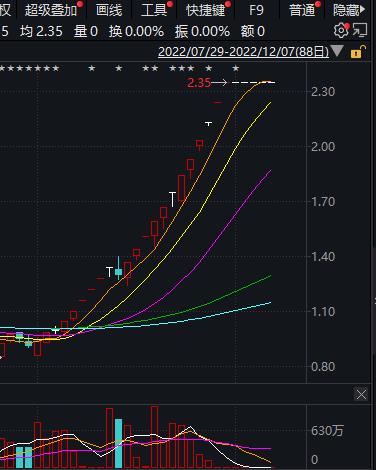Click the 1.40 price axis label
The image size is (376, 470).
tap(323, 256)
